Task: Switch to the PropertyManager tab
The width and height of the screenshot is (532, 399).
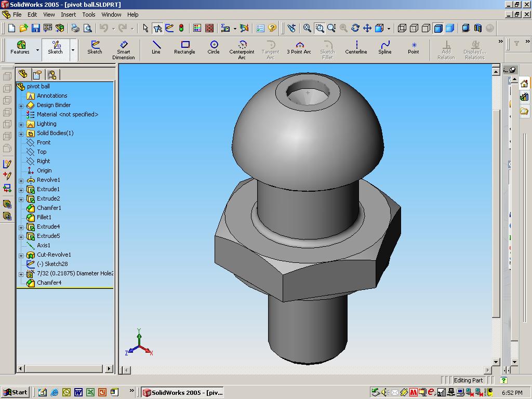Action: pos(37,74)
